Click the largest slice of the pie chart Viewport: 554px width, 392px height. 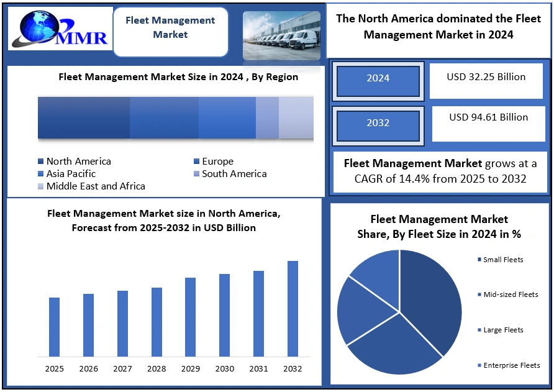(435, 298)
